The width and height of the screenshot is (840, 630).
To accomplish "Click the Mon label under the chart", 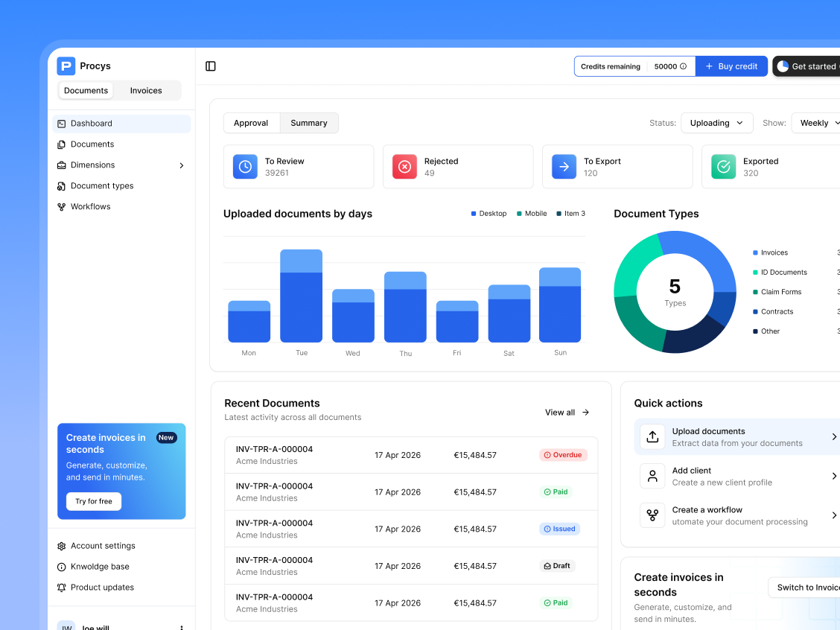I will coord(249,353).
